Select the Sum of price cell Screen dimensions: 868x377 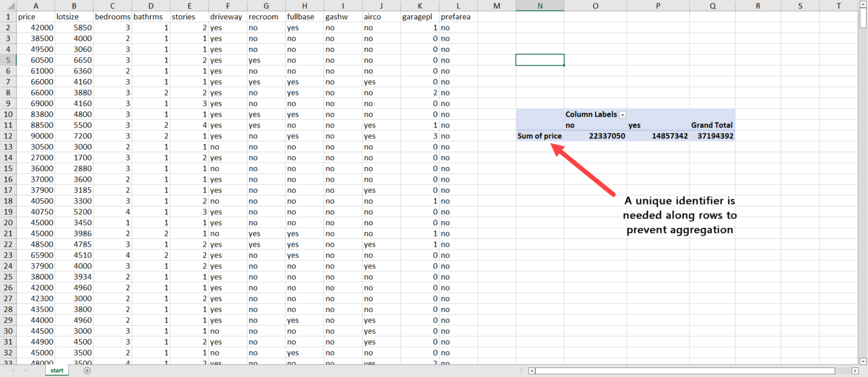[x=539, y=135]
